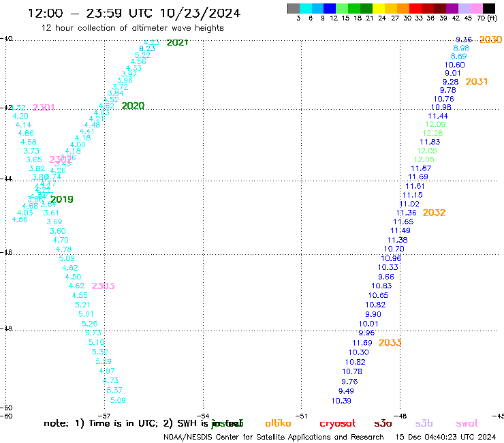Click the light green legend swatch
This screenshot has width=504, height=443.
(x=342, y=8)
